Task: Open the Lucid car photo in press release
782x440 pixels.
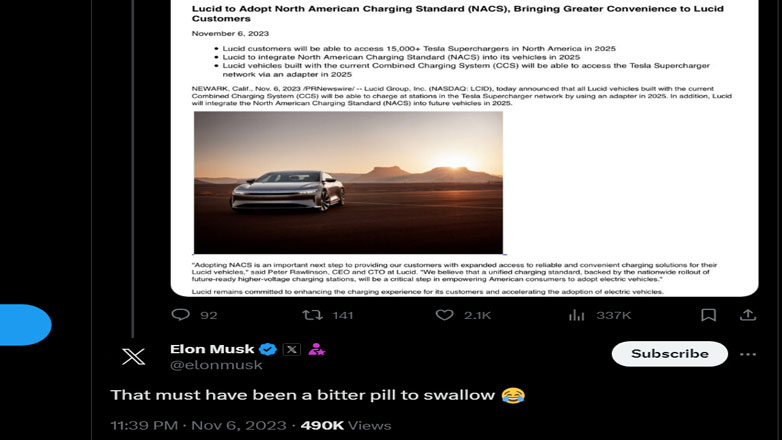Action: (x=348, y=183)
